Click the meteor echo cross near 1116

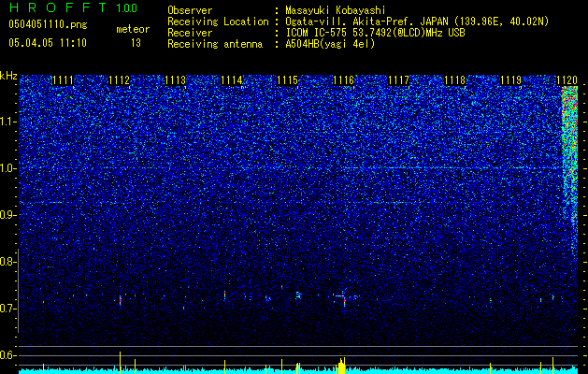[342, 297]
